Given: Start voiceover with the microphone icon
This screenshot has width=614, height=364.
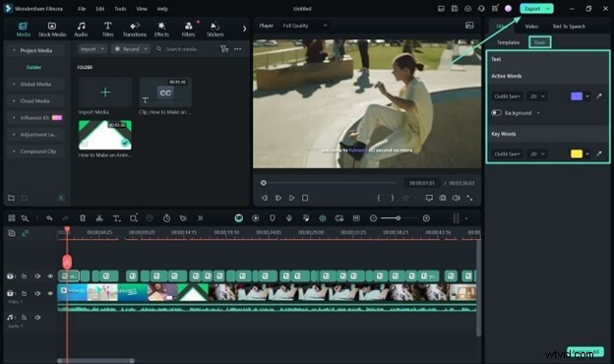Looking at the screenshot, I should [289, 218].
